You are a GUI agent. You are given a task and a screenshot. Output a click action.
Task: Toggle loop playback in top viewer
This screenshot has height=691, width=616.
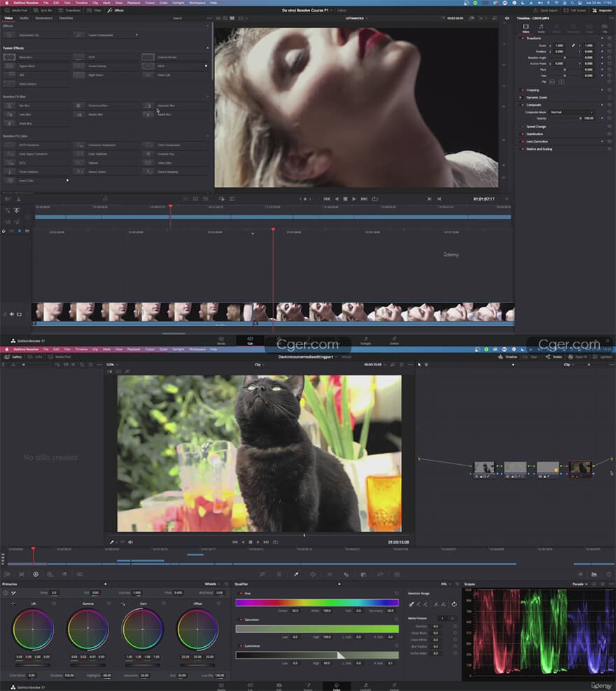[374, 199]
